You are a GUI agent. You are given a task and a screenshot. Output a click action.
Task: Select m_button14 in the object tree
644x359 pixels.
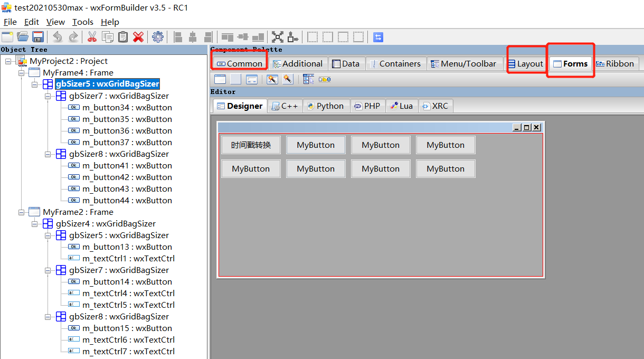pyautogui.click(x=127, y=282)
